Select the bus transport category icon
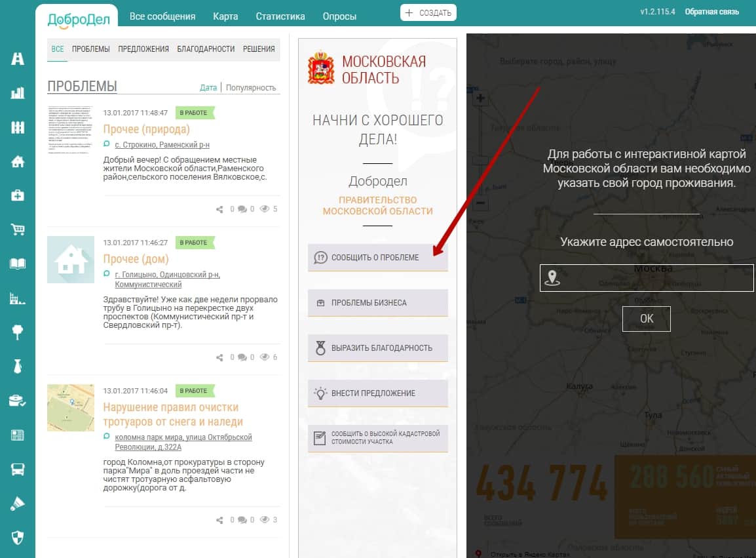The height and width of the screenshot is (558, 756). click(x=17, y=469)
